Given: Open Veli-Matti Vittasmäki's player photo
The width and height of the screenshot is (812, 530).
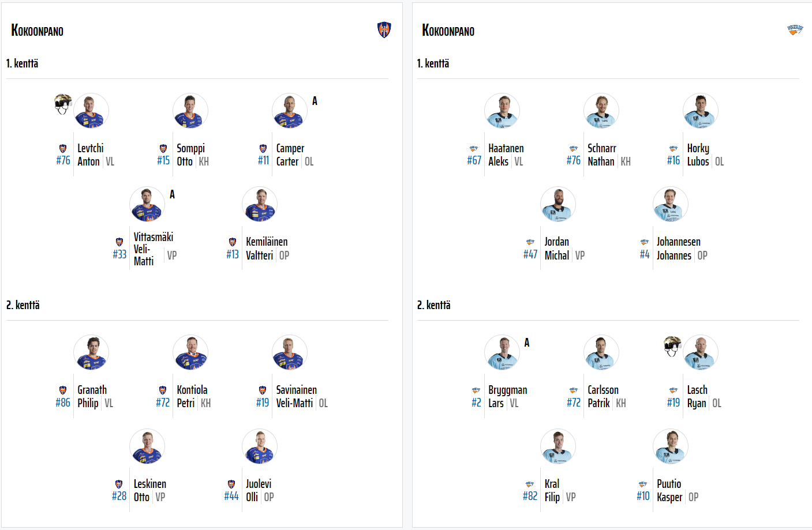Looking at the screenshot, I should point(147,204).
